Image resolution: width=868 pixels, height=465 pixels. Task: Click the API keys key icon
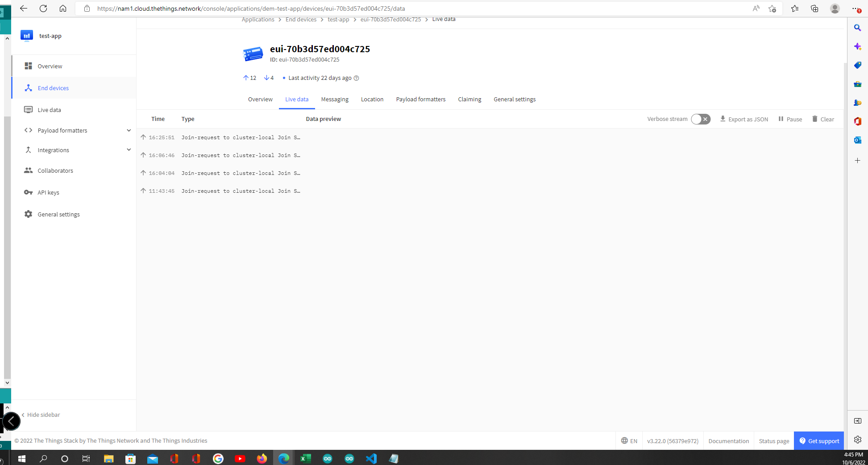(28, 192)
